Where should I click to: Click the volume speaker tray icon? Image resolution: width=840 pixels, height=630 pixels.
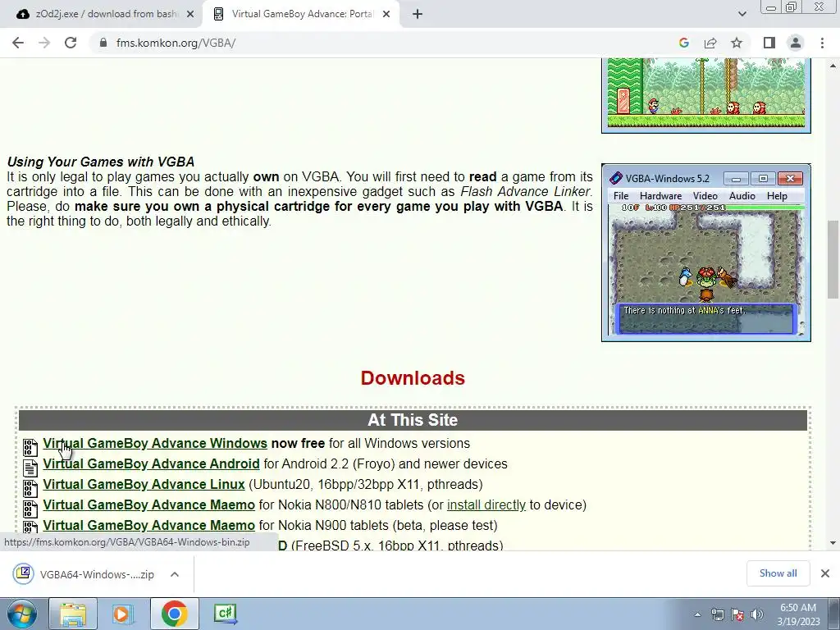pyautogui.click(x=757, y=614)
